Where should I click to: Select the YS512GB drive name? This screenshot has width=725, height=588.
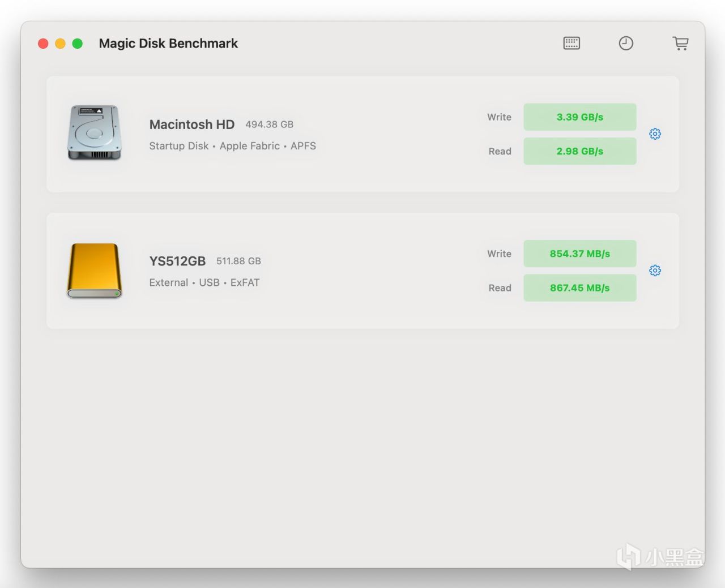click(x=177, y=261)
